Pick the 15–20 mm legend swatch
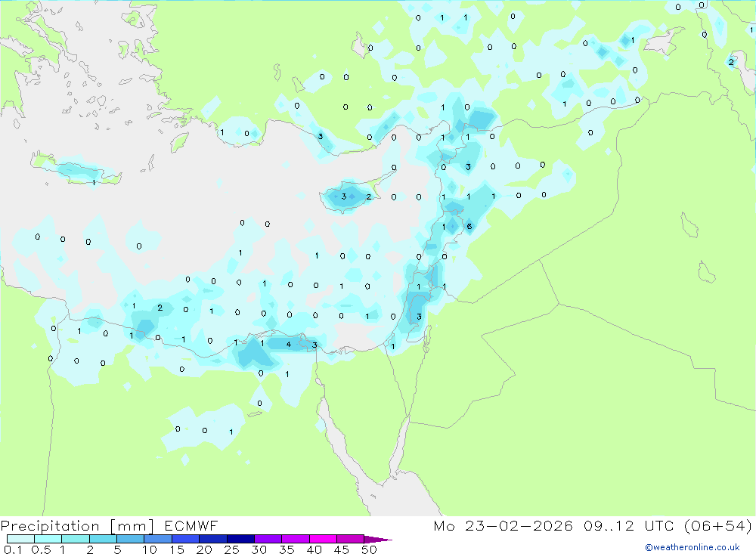756x554 pixels. 185,539
